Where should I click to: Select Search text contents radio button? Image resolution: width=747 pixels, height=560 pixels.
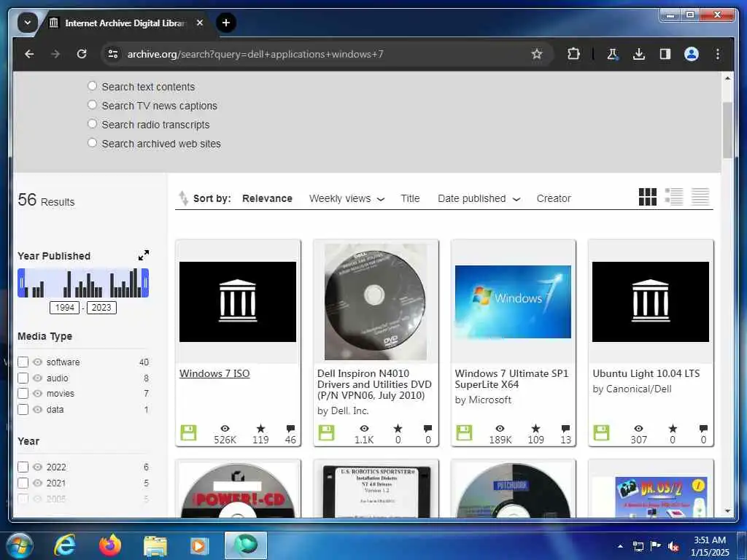pos(93,86)
